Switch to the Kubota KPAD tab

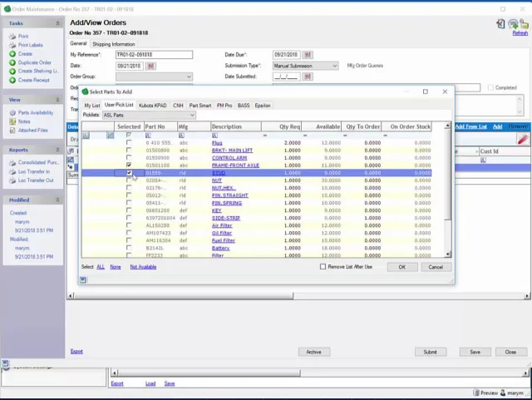[153, 106]
